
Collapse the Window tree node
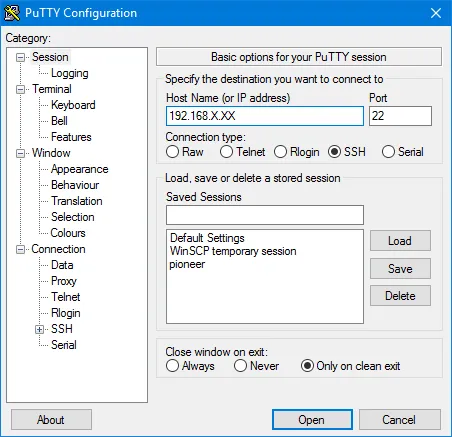21,153
